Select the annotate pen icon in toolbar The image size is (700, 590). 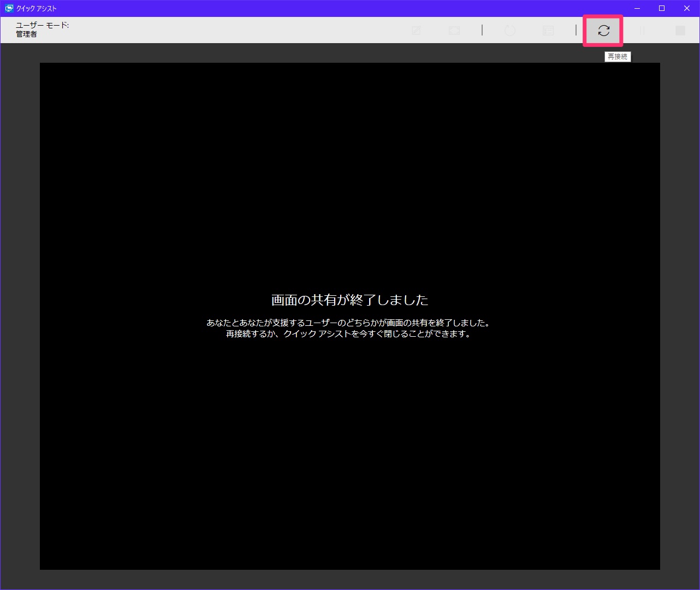[x=416, y=31]
